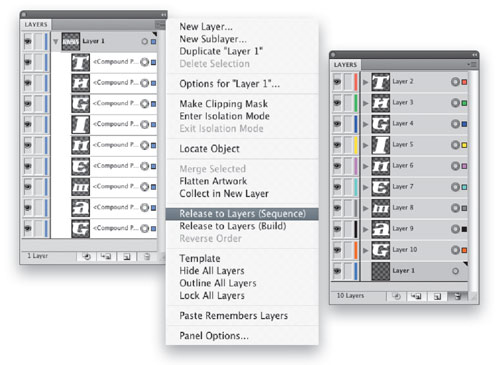Toggle visibility eye of Layer 10
Screen dimensions: 500x365
pyautogui.click(x=337, y=250)
